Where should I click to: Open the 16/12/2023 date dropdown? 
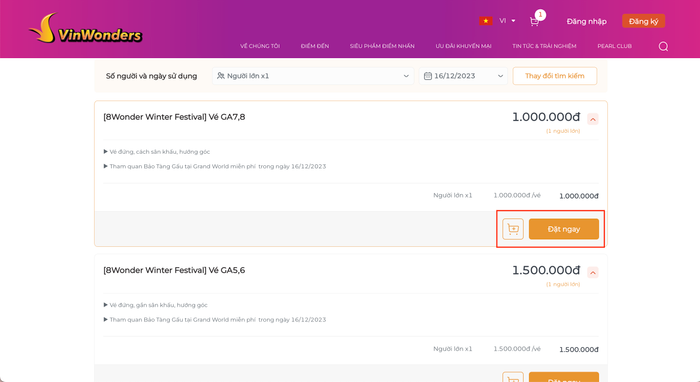pyautogui.click(x=463, y=76)
